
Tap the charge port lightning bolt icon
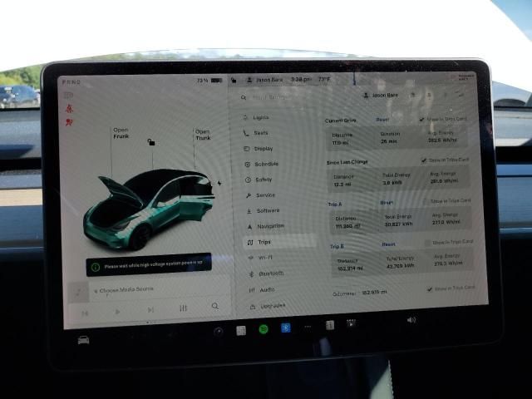coord(219,183)
